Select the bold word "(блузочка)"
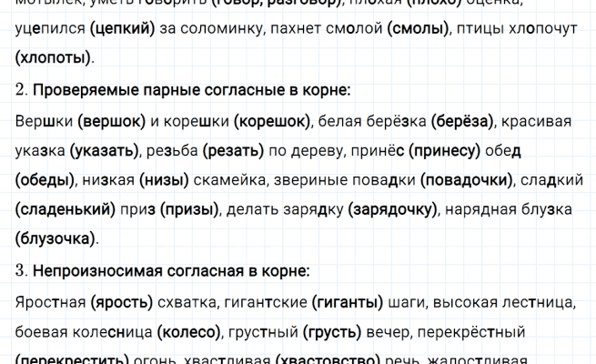The image size is (596, 364). pyautogui.click(x=56, y=239)
